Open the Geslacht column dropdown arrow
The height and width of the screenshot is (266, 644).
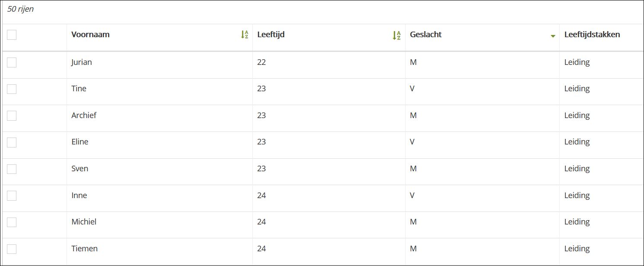pos(552,36)
